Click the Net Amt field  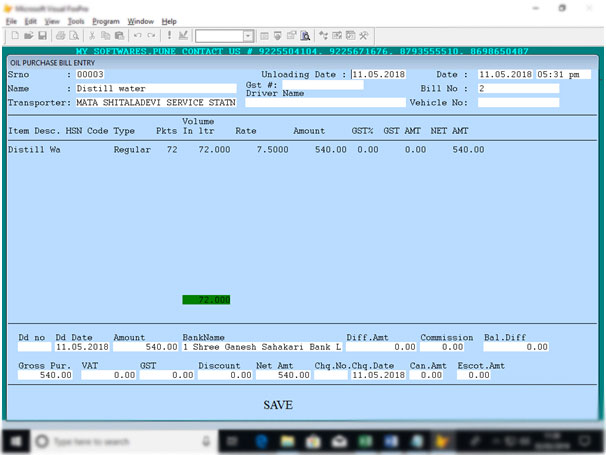pyautogui.click(x=283, y=375)
